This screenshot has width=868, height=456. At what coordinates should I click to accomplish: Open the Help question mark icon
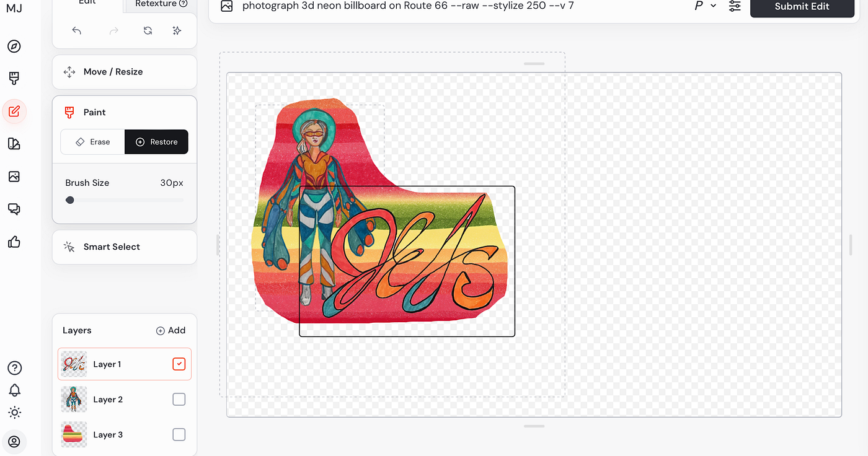point(14,368)
